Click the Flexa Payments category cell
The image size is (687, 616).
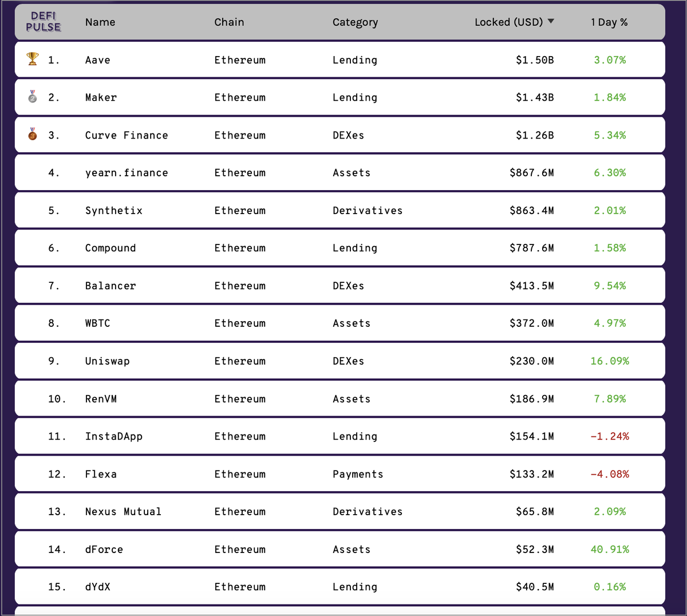tap(358, 474)
